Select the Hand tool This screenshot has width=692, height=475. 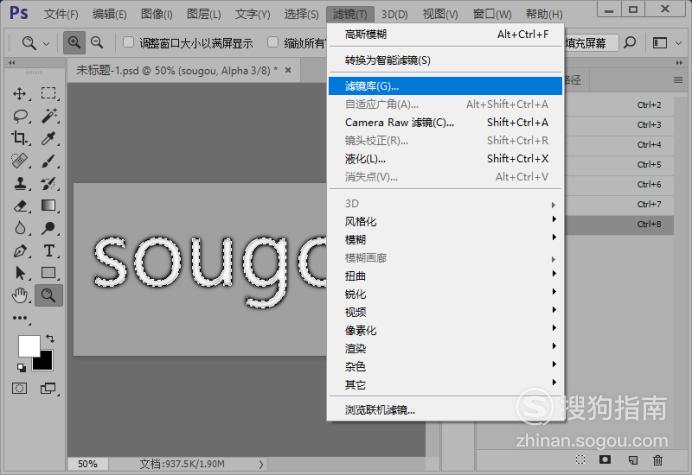coord(19,295)
